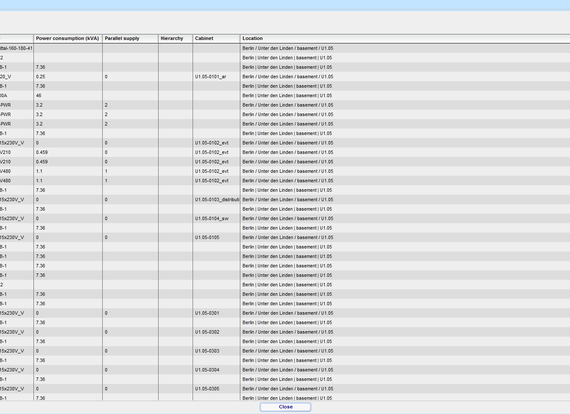Select cabinet cell U1.05-0304
Viewport: 570px width, 414px height.
click(216, 370)
